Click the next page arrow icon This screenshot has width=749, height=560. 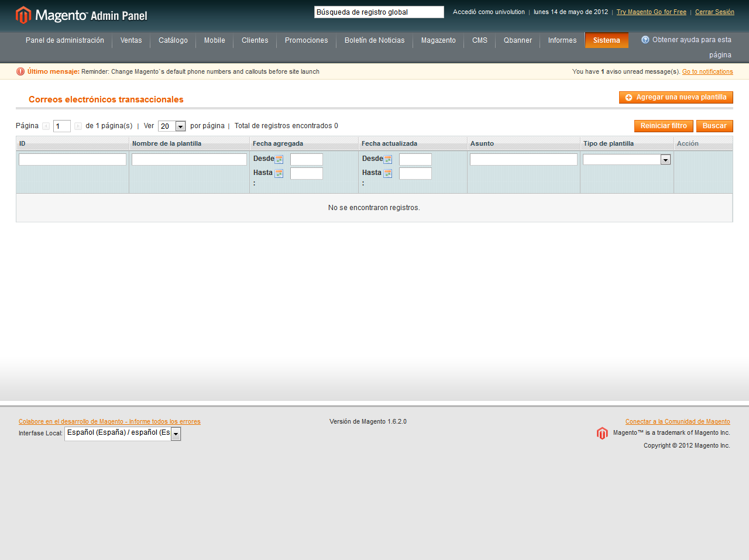click(78, 126)
